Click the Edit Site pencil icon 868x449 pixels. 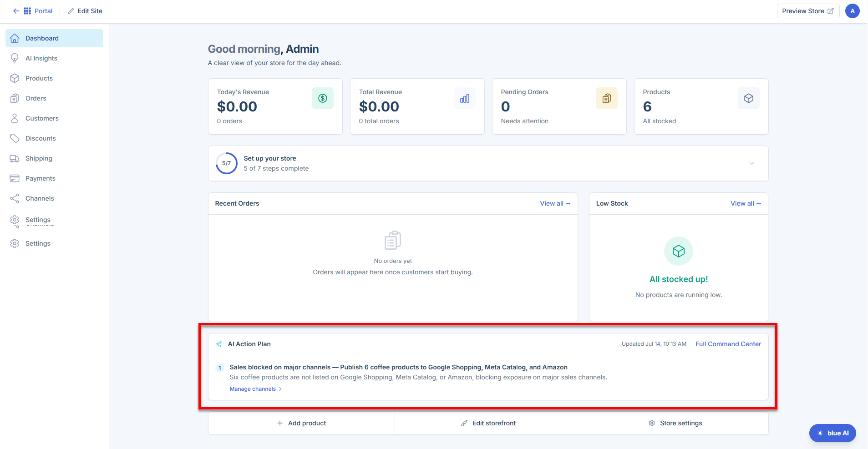(71, 11)
